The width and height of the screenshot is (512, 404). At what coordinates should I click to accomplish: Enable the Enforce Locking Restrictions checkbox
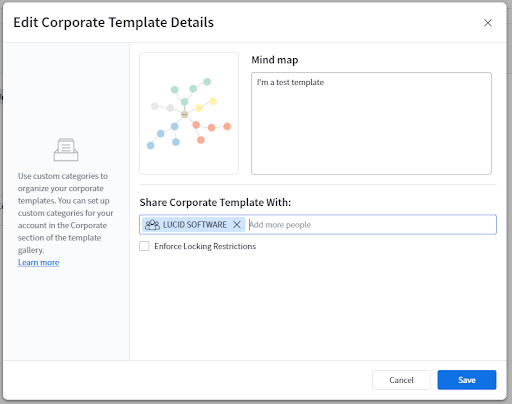[x=144, y=246]
